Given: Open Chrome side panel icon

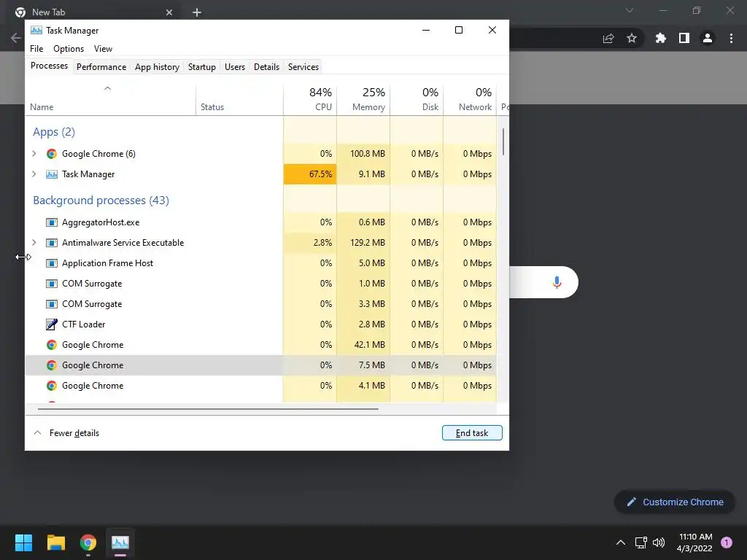Looking at the screenshot, I should tap(684, 38).
